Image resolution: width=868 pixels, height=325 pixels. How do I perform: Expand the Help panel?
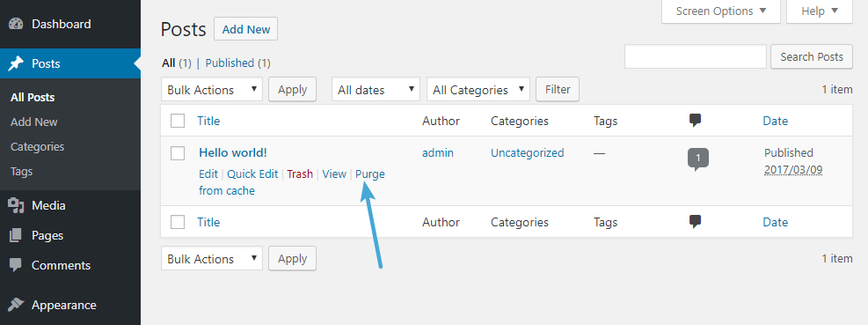pyautogui.click(x=820, y=11)
